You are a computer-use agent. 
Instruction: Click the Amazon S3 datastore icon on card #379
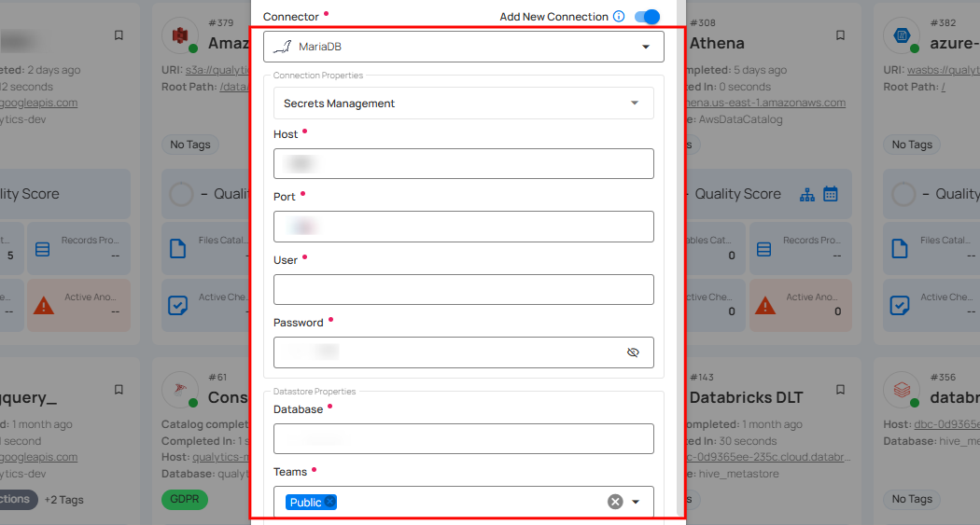[x=180, y=35]
